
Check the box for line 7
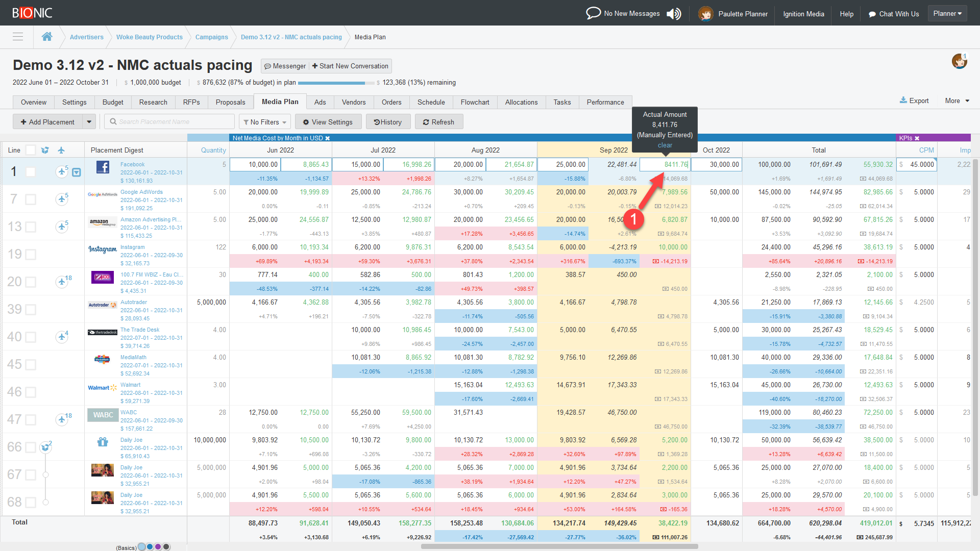(31, 199)
